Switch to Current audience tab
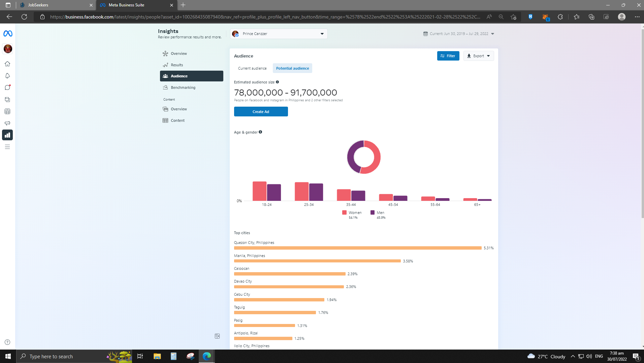 [x=252, y=68]
